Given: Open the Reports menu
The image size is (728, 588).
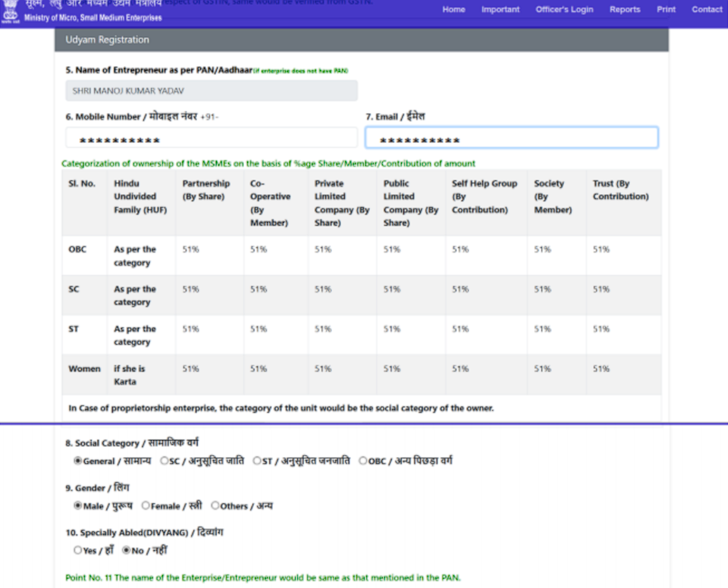Looking at the screenshot, I should click(x=624, y=9).
